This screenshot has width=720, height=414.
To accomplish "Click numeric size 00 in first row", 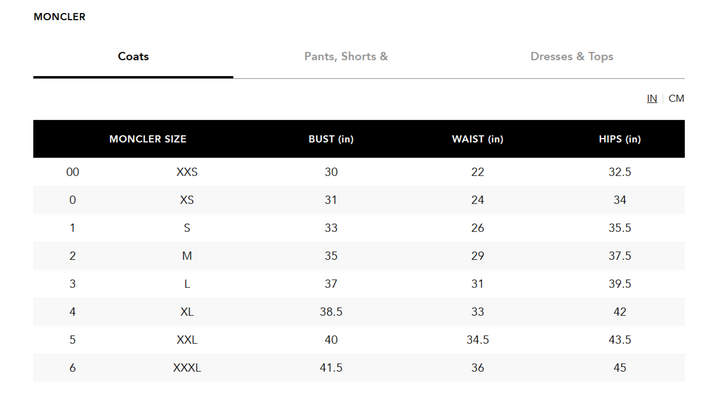I will click(73, 172).
